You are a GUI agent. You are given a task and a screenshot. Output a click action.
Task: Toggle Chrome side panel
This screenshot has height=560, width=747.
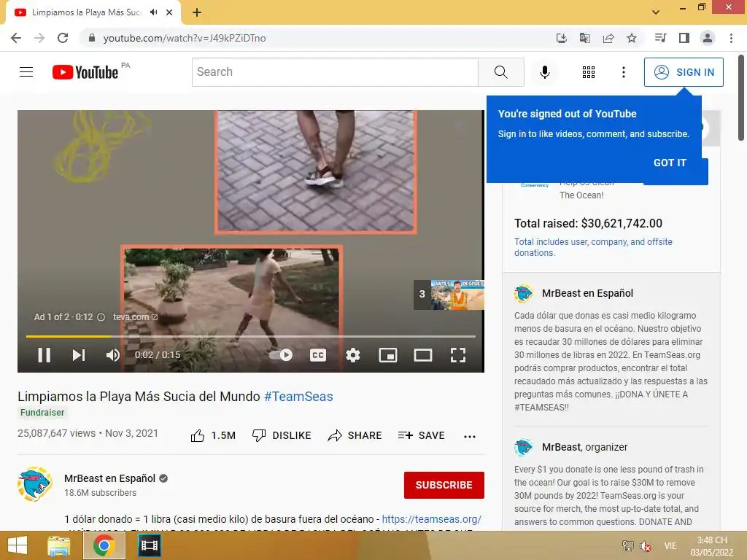(684, 38)
